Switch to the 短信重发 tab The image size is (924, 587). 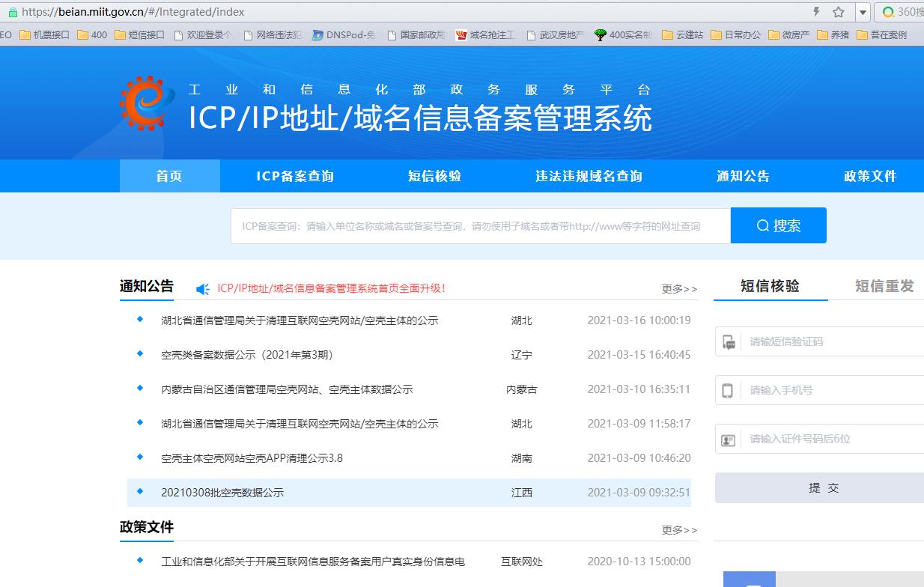[884, 285]
